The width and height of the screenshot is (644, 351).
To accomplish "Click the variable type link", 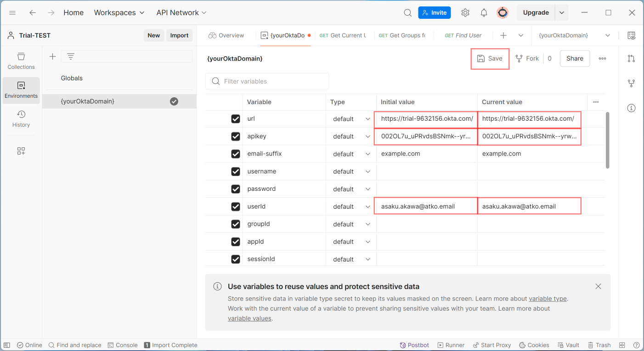I will (548, 299).
